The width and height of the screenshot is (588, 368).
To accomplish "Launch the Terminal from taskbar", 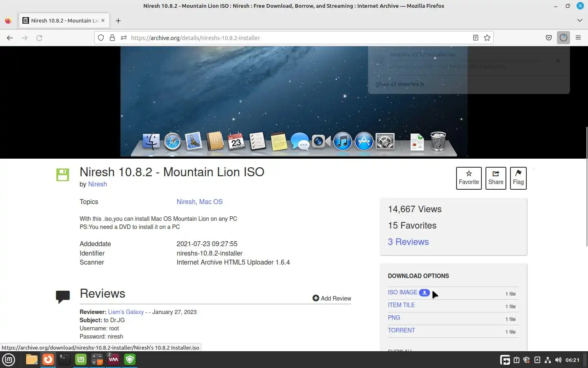I will point(65,359).
